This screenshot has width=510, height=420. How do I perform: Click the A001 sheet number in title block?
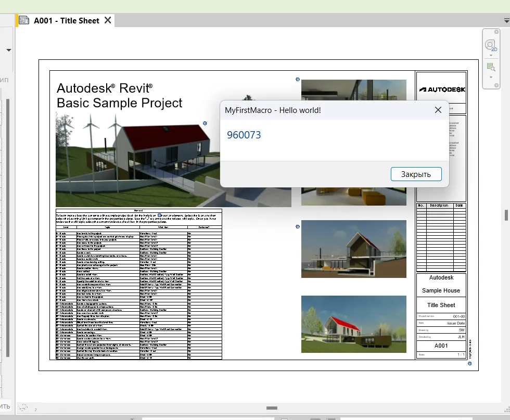click(x=441, y=346)
